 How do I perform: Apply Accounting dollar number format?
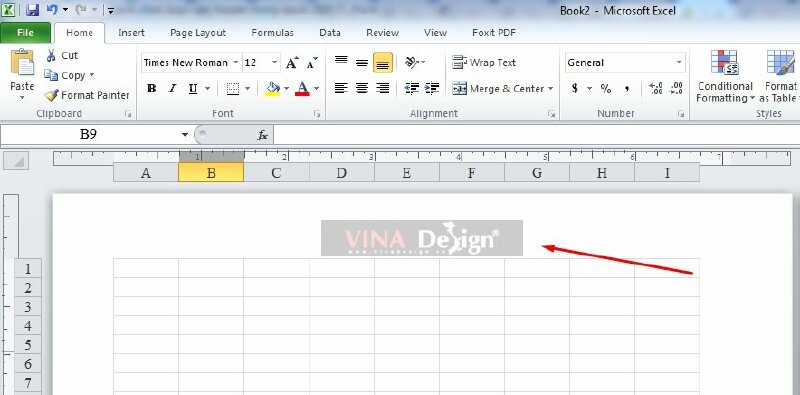coord(574,88)
